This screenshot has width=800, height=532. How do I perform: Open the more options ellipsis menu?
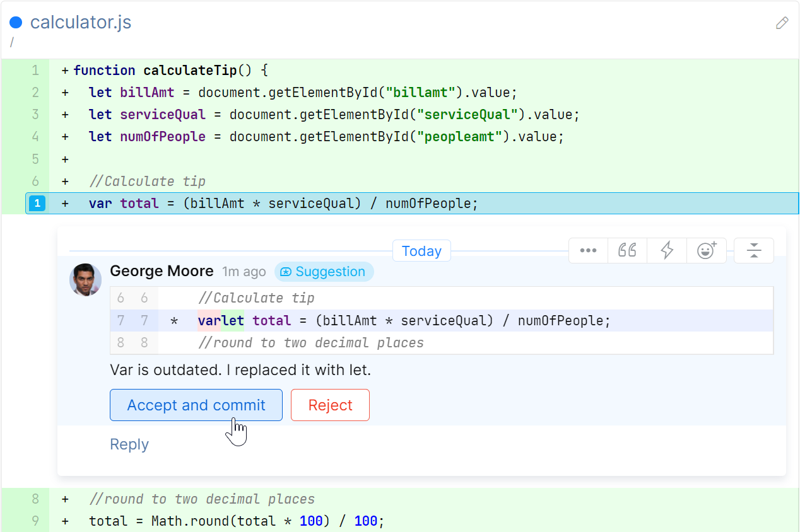[588, 250]
